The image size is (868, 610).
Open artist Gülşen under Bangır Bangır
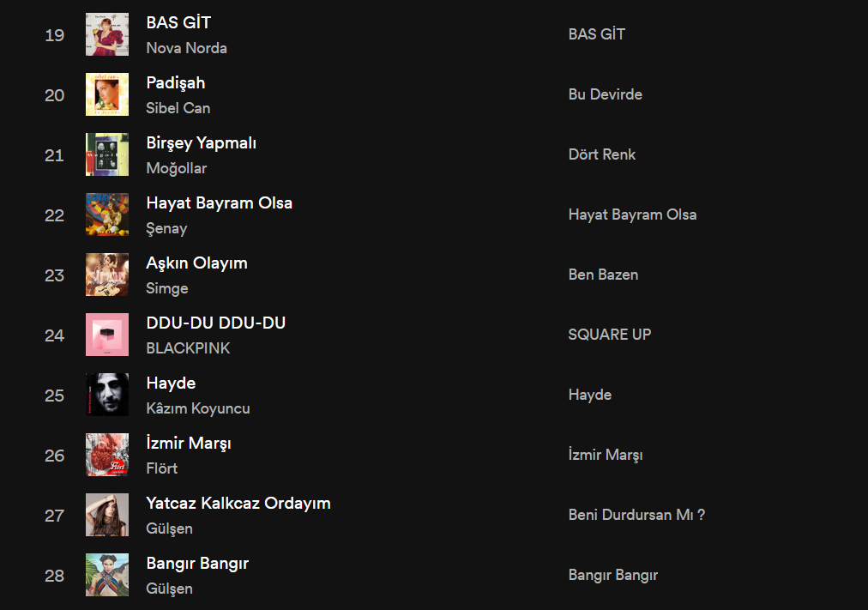pyautogui.click(x=169, y=589)
